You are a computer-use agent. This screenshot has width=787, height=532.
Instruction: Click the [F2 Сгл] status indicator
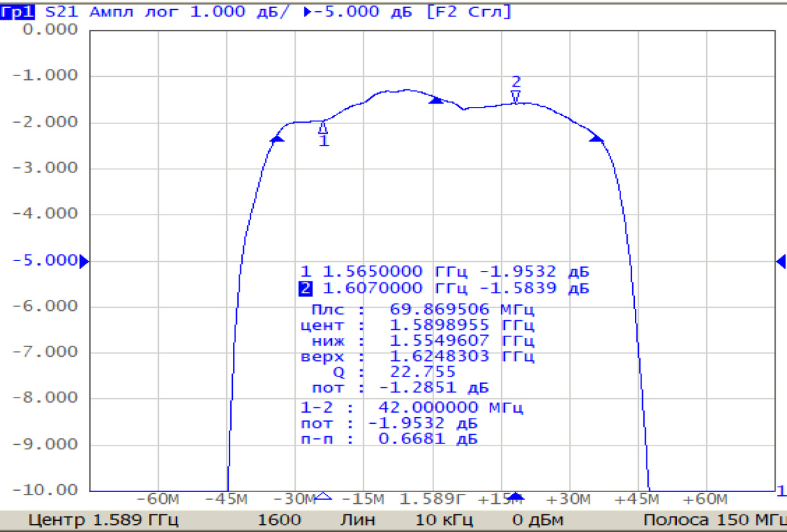tap(469, 12)
